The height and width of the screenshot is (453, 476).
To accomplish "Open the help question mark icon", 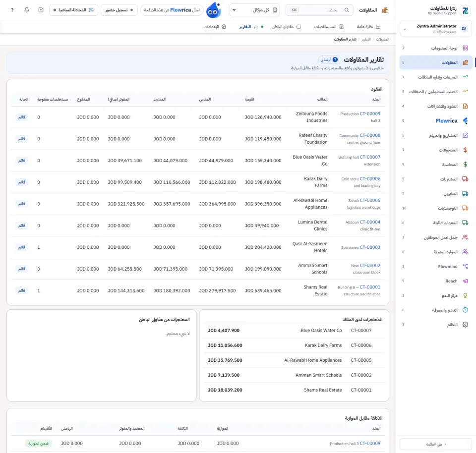I will [x=12, y=10].
